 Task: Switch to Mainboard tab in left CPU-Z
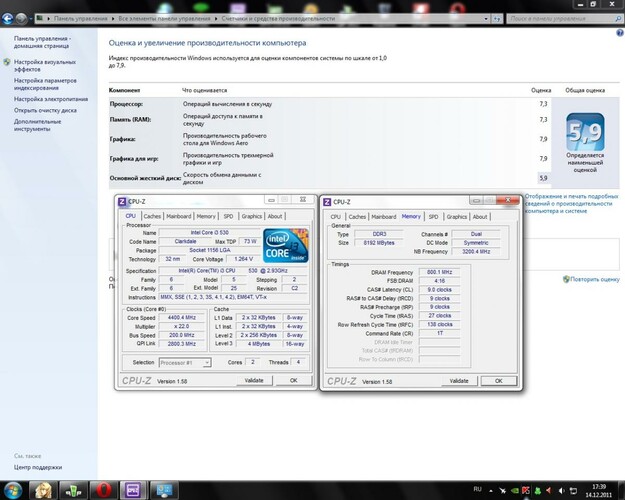click(x=179, y=216)
